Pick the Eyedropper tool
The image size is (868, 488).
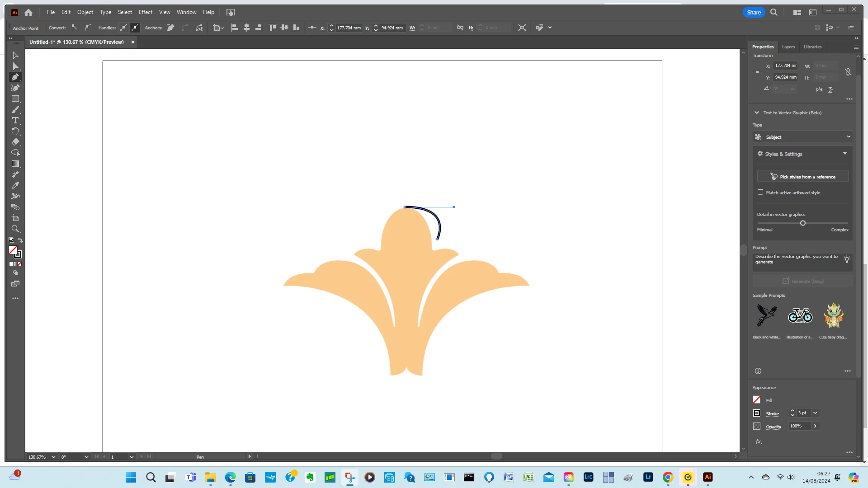(x=15, y=185)
